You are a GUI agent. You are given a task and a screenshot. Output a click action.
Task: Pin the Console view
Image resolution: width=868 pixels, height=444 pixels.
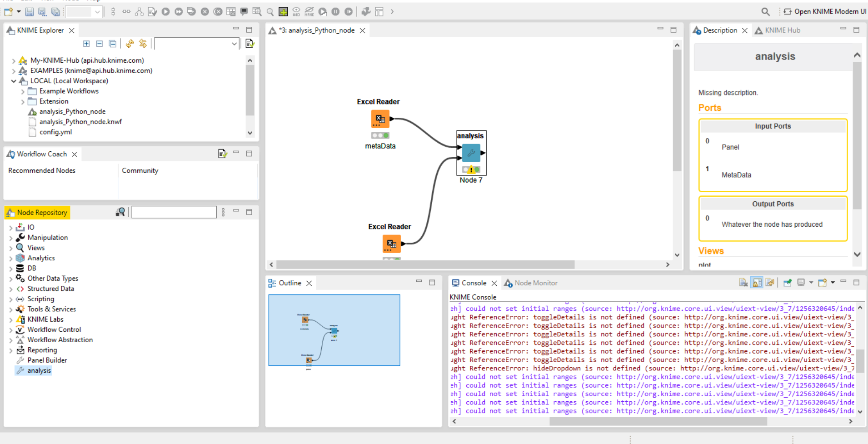(x=788, y=282)
